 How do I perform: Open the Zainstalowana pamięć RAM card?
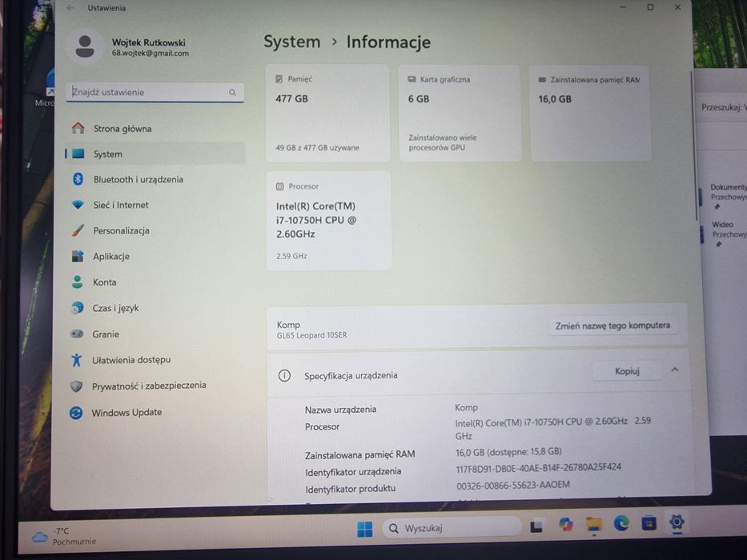(x=590, y=114)
